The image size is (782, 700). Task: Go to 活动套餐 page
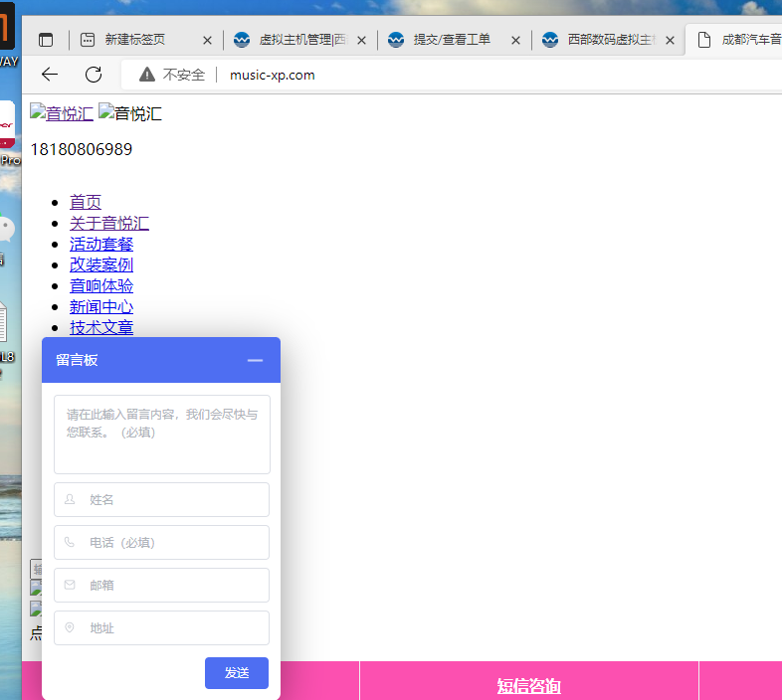pos(101,244)
